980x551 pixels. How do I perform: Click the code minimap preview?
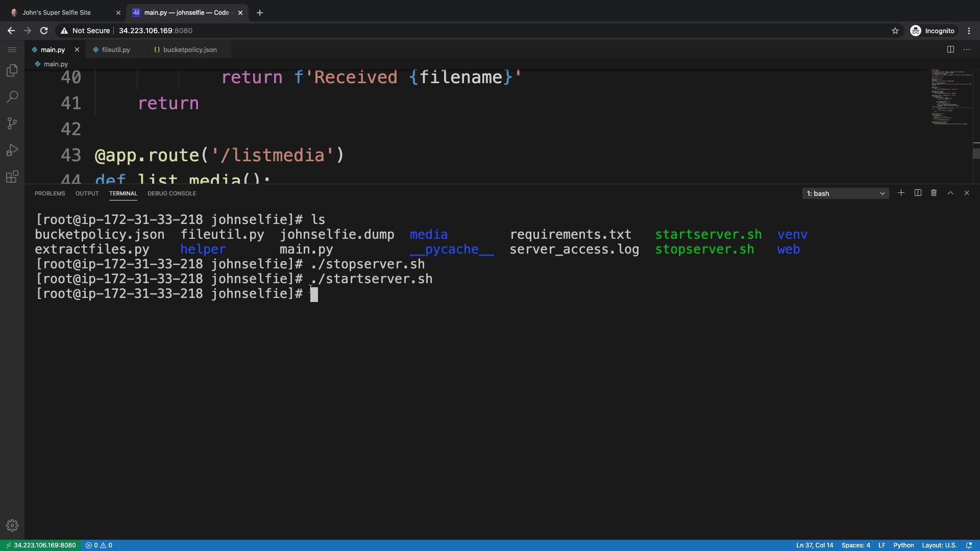pyautogui.click(x=951, y=97)
